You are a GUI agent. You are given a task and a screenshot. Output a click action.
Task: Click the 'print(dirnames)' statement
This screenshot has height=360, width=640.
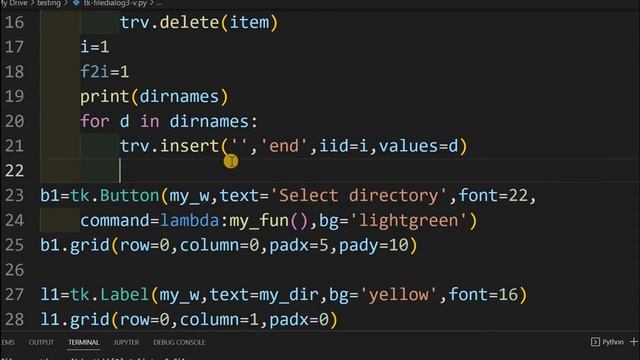pos(154,97)
